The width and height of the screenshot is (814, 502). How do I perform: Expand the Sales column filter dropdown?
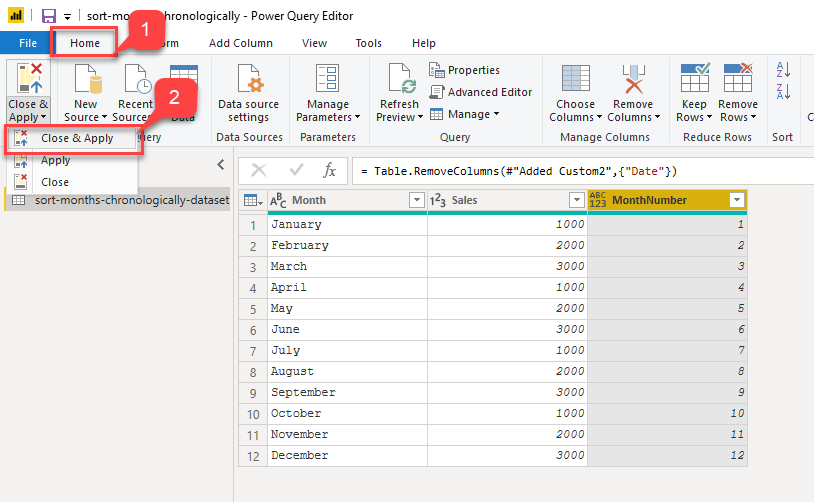[577, 200]
